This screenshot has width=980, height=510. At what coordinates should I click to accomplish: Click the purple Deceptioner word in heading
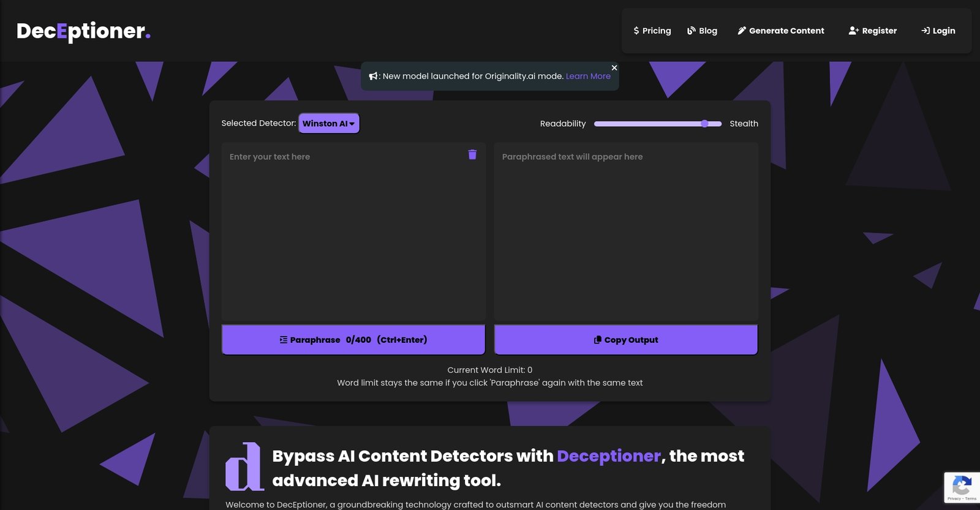click(x=609, y=456)
